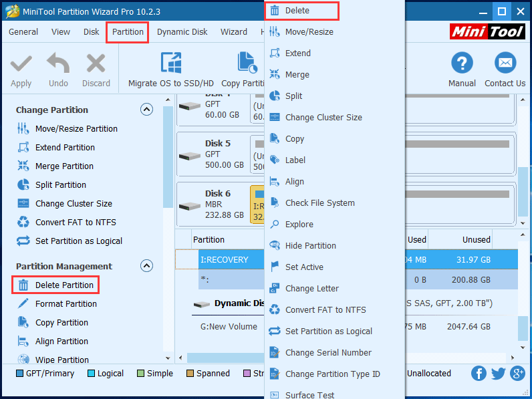Click Format Partition in the sidebar
The height and width of the screenshot is (399, 532).
click(x=57, y=303)
